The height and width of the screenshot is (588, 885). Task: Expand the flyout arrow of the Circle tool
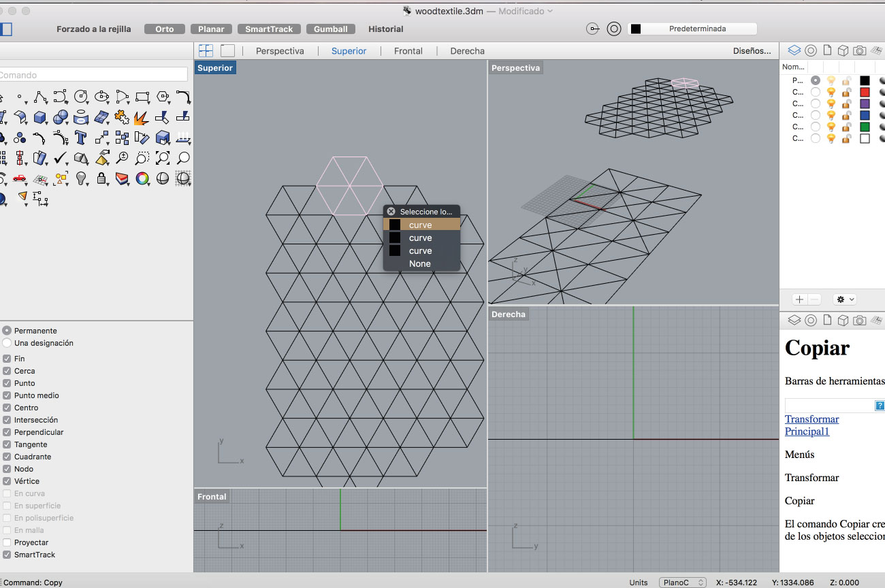(x=88, y=102)
